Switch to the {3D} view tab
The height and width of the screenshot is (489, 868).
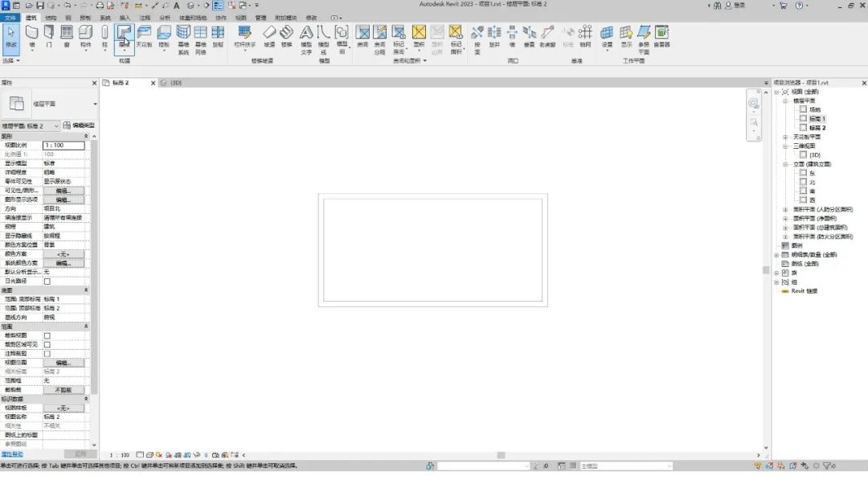point(176,83)
